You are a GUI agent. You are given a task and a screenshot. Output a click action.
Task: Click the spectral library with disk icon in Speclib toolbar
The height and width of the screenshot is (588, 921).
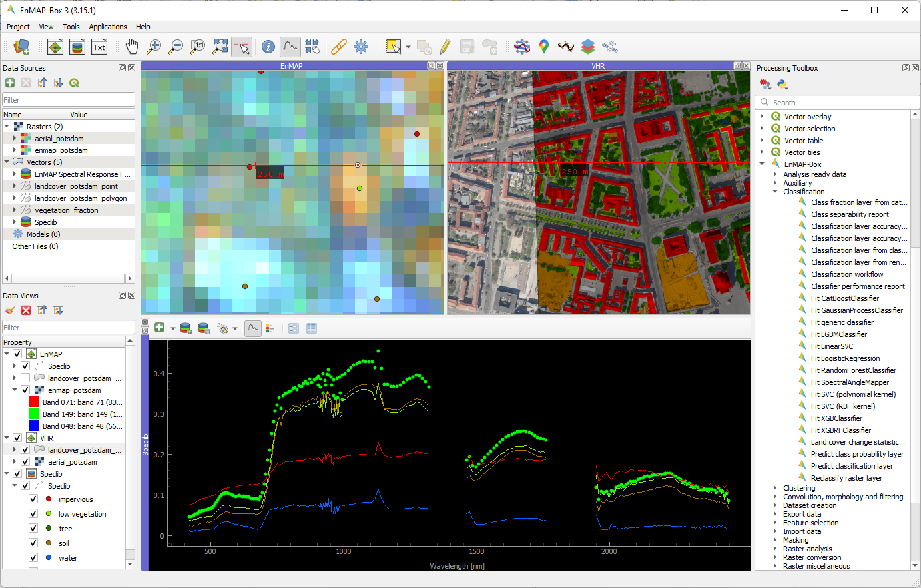click(204, 328)
